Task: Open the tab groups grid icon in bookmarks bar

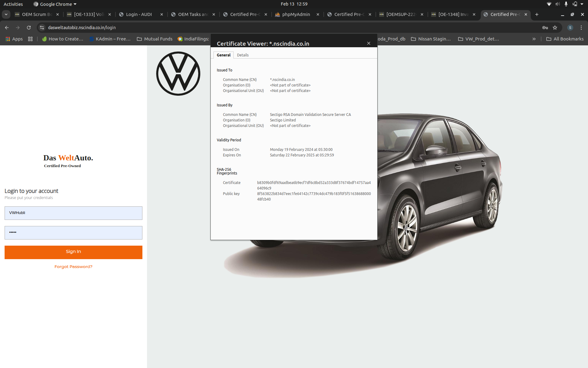Action: [30, 39]
